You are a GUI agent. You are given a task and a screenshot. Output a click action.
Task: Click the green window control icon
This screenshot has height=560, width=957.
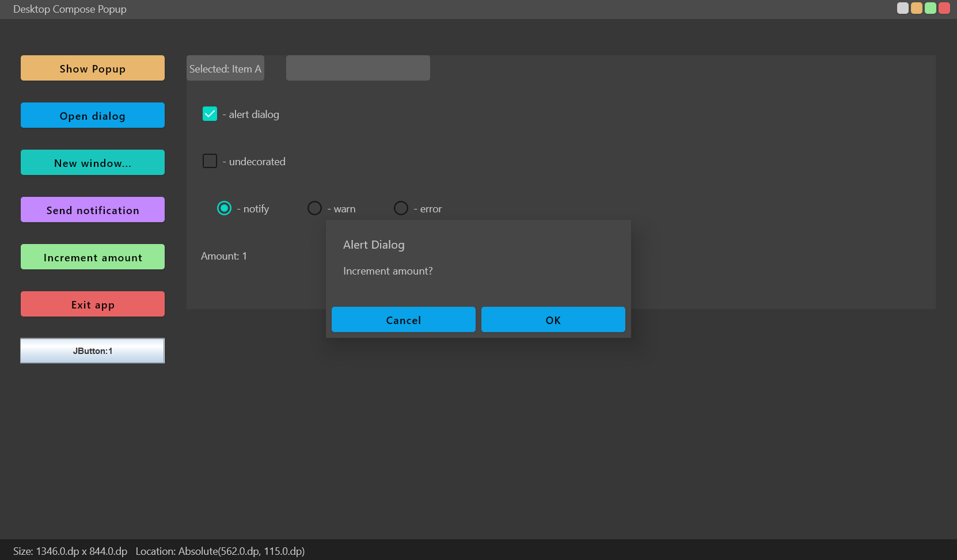[x=929, y=8]
